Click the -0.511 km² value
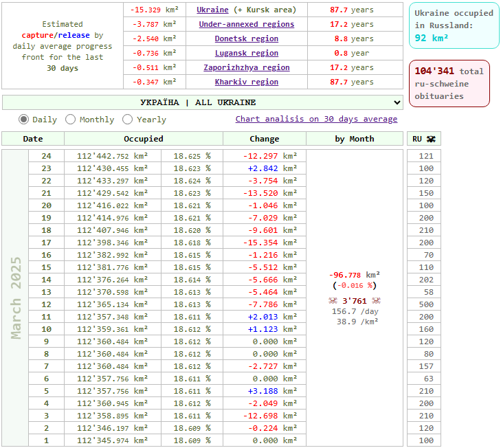The height and width of the screenshot is (448, 501). point(155,67)
